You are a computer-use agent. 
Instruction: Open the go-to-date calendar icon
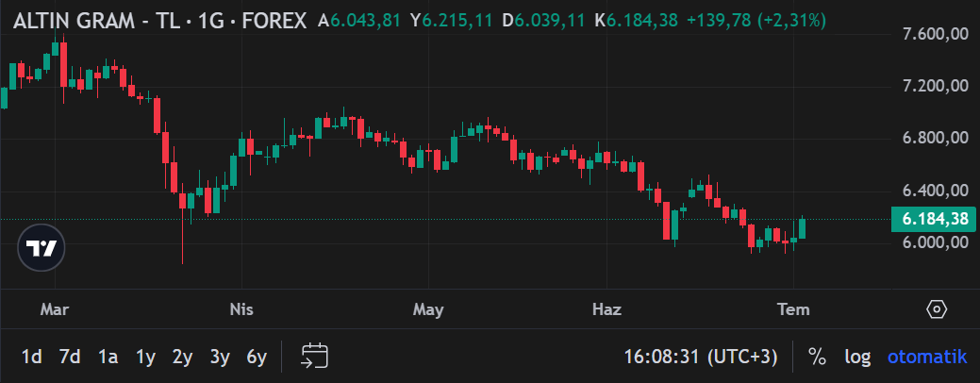[x=315, y=357]
